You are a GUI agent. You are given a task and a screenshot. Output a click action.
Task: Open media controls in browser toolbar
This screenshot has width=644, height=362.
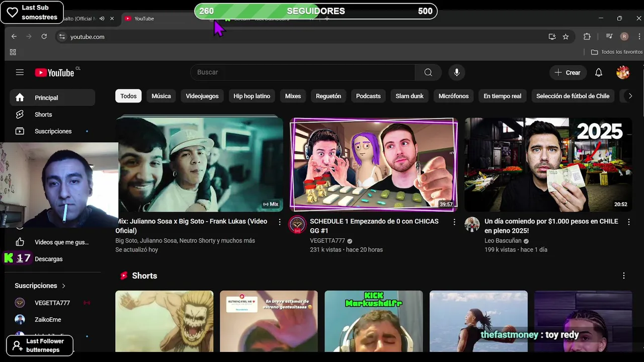coord(609,37)
